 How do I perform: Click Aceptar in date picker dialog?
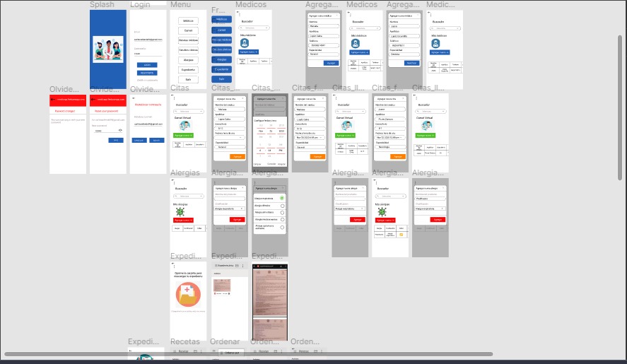point(281,164)
